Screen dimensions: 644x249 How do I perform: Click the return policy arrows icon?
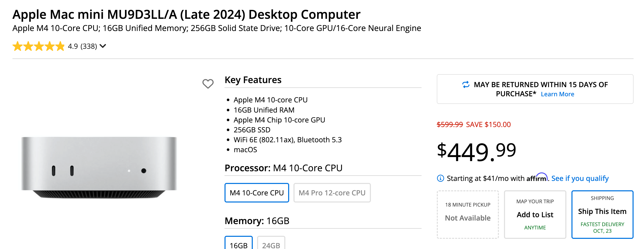point(466,85)
